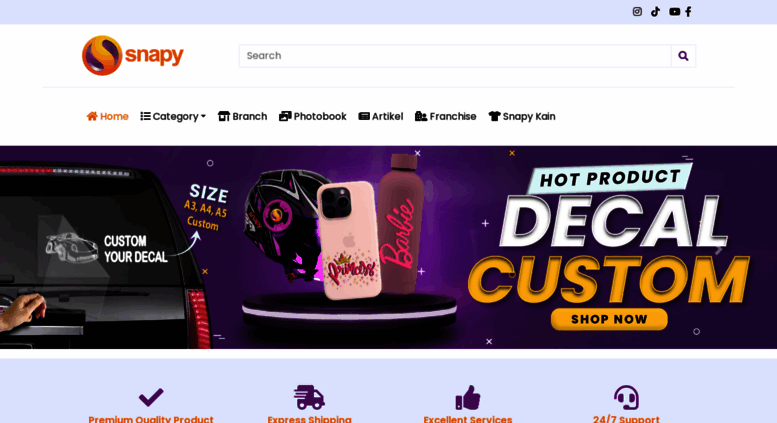Click the Premium Quality checkmark icon
The image size is (777, 423).
(x=151, y=397)
